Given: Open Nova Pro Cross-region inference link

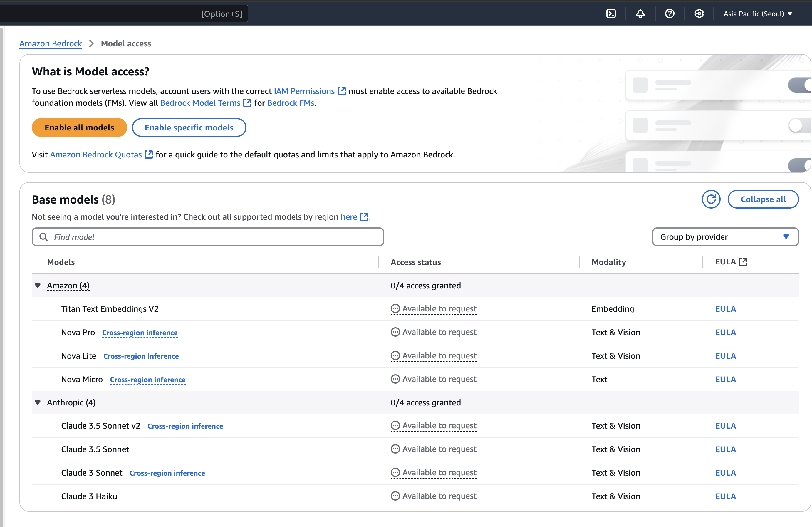Looking at the screenshot, I should click(x=140, y=333).
